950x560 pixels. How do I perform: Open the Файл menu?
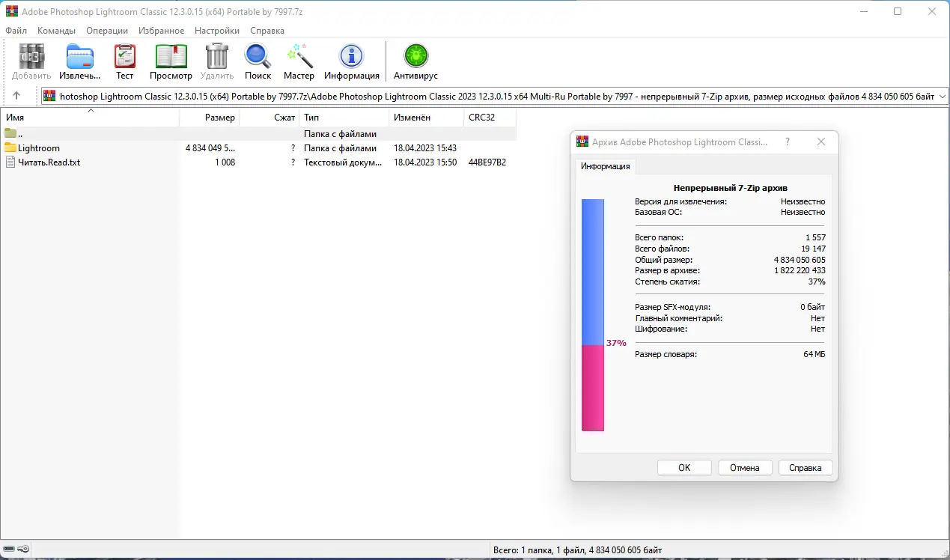click(16, 31)
